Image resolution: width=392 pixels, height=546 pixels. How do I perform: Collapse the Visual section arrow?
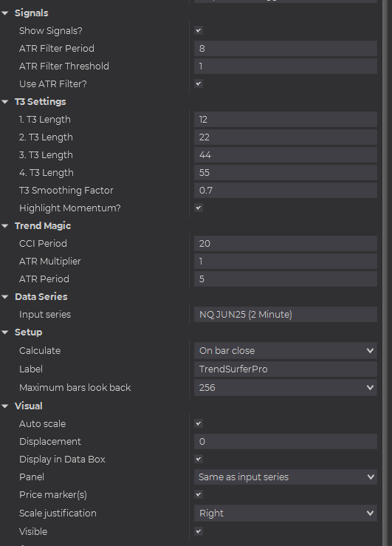coord(5,406)
